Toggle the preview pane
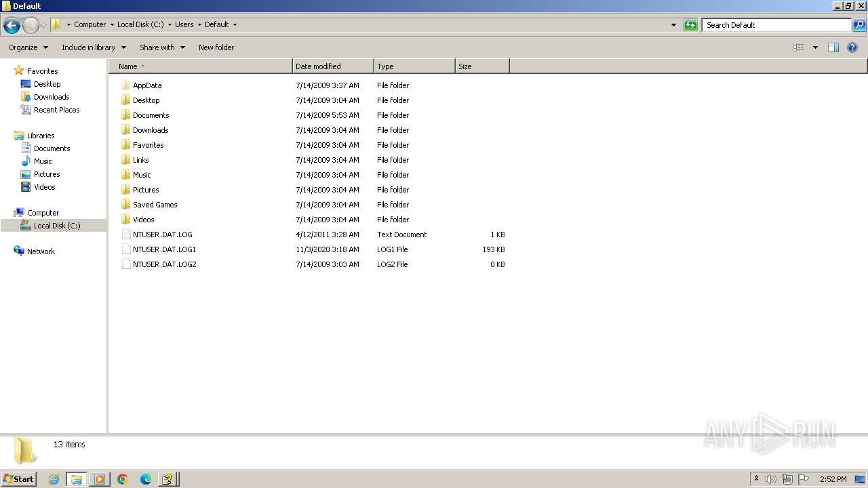 click(x=833, y=47)
